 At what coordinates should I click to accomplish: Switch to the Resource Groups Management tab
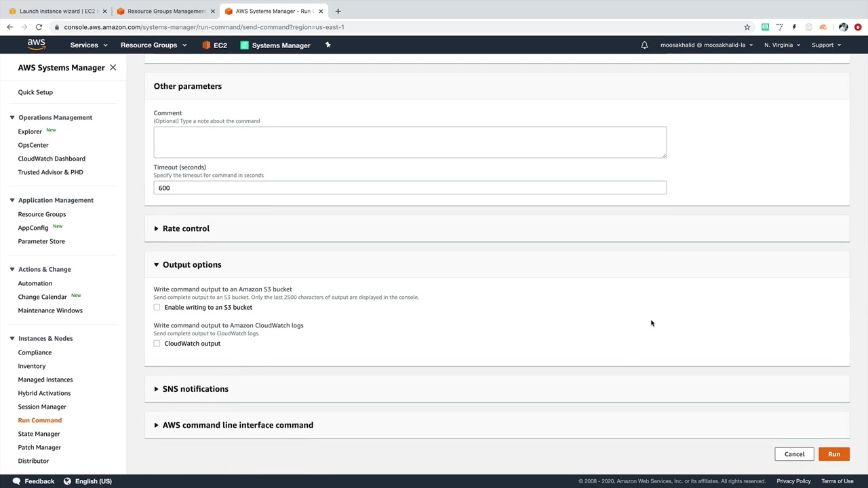pyautogui.click(x=165, y=11)
